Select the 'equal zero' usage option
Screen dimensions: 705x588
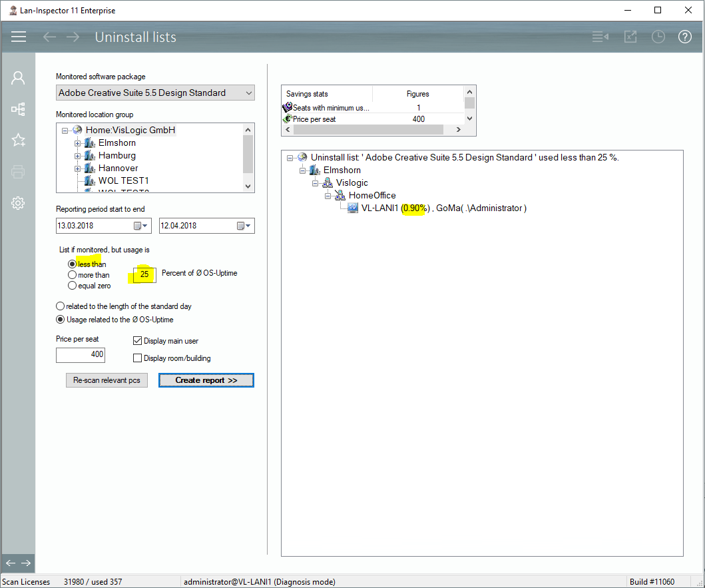tap(72, 286)
